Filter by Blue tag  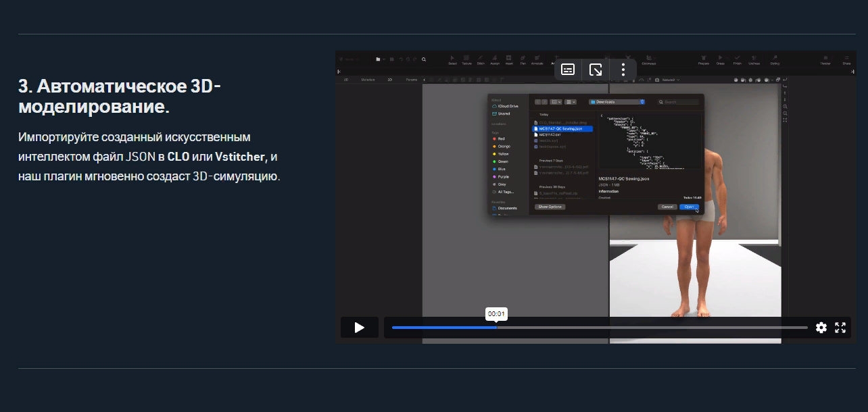tap(499, 169)
